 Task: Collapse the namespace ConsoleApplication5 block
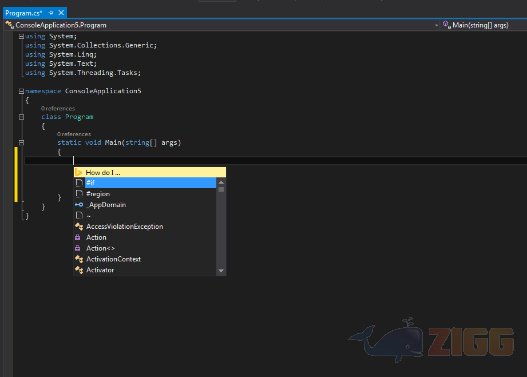(22, 91)
